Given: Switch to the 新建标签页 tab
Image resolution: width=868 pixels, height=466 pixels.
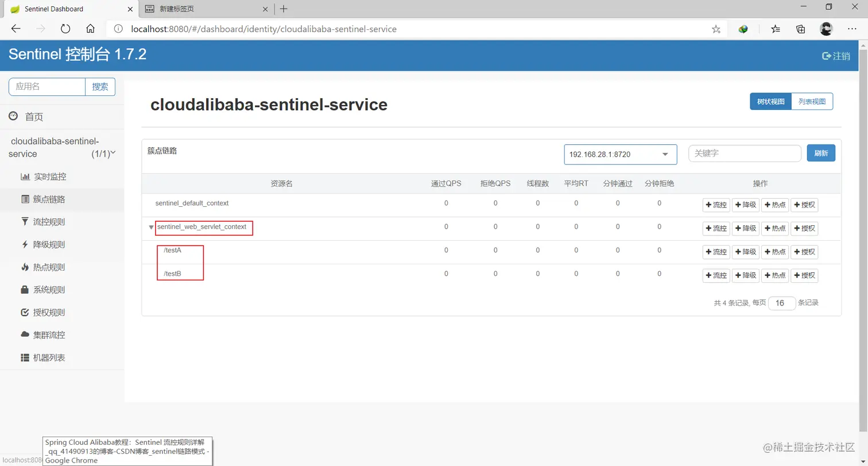Looking at the screenshot, I should (206, 9).
